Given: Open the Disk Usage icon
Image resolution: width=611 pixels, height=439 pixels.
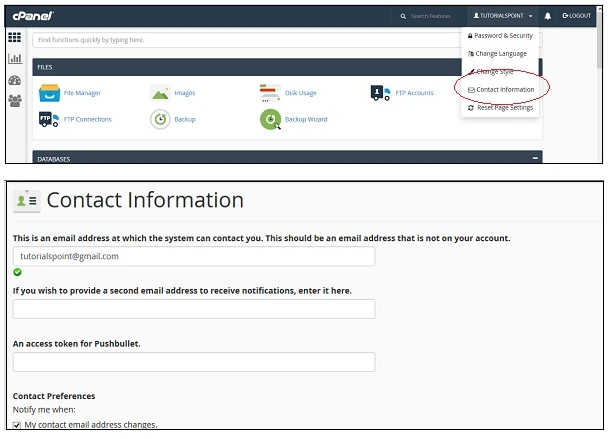Looking at the screenshot, I should pyautogui.click(x=269, y=93).
